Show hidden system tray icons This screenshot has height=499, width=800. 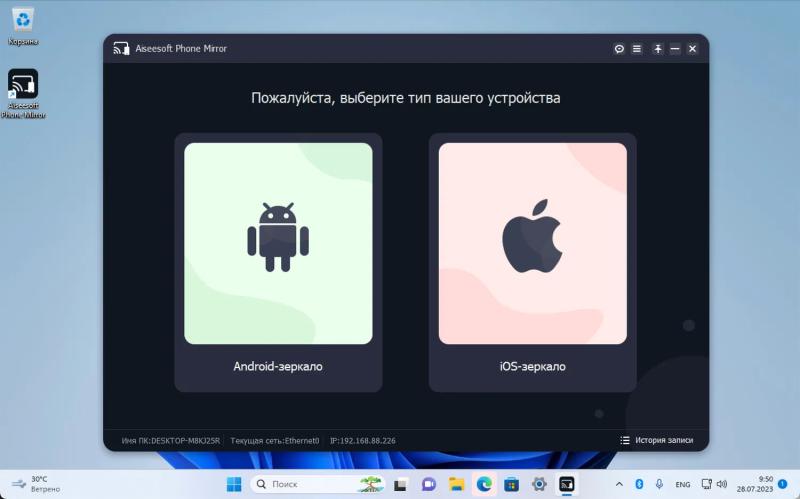tap(619, 484)
